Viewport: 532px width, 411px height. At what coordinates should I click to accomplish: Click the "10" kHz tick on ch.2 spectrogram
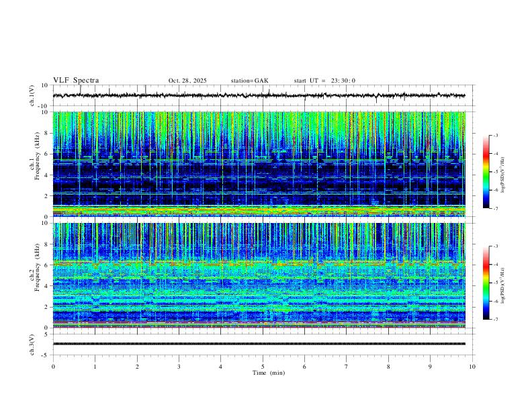(44, 223)
